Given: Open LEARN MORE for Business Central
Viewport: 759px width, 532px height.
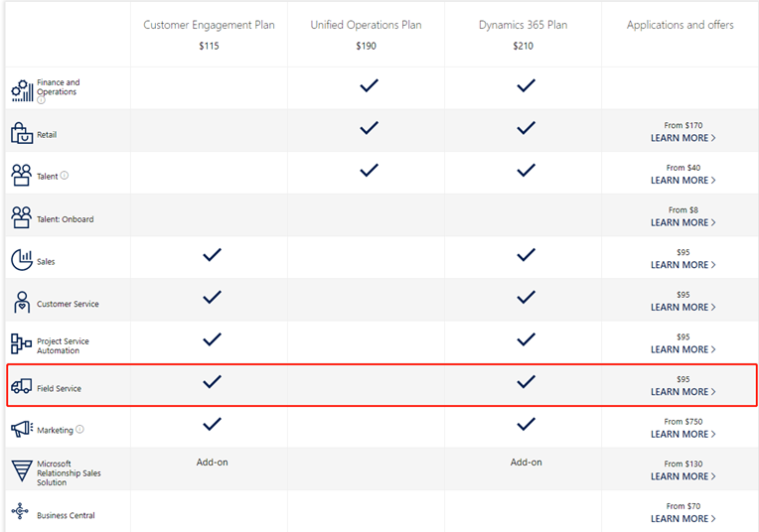Looking at the screenshot, I should point(683,518).
